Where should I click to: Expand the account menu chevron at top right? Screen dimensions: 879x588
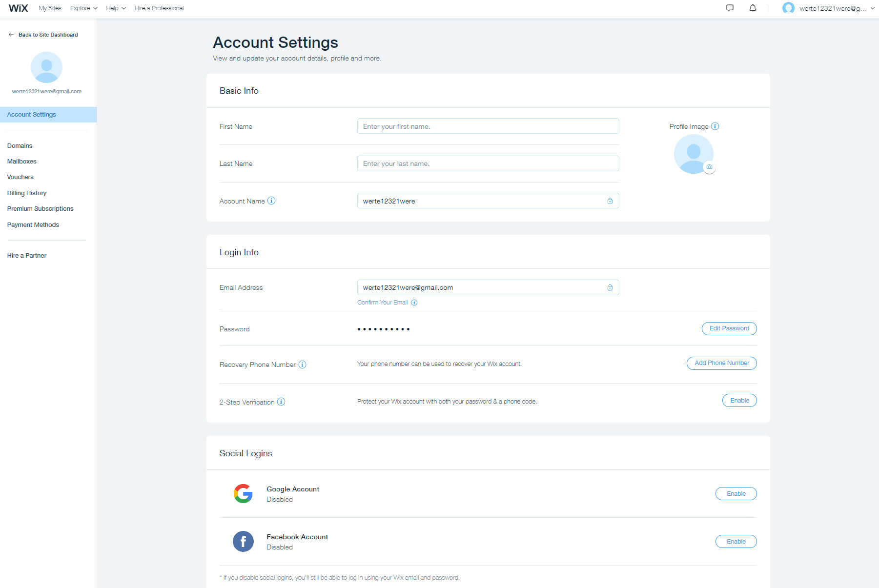pyautogui.click(x=872, y=8)
